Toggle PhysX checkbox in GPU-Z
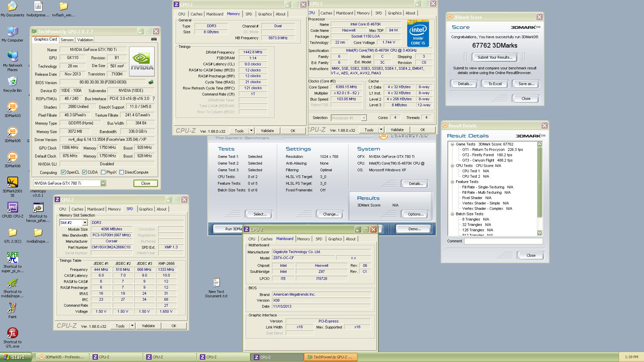 pos(103,172)
